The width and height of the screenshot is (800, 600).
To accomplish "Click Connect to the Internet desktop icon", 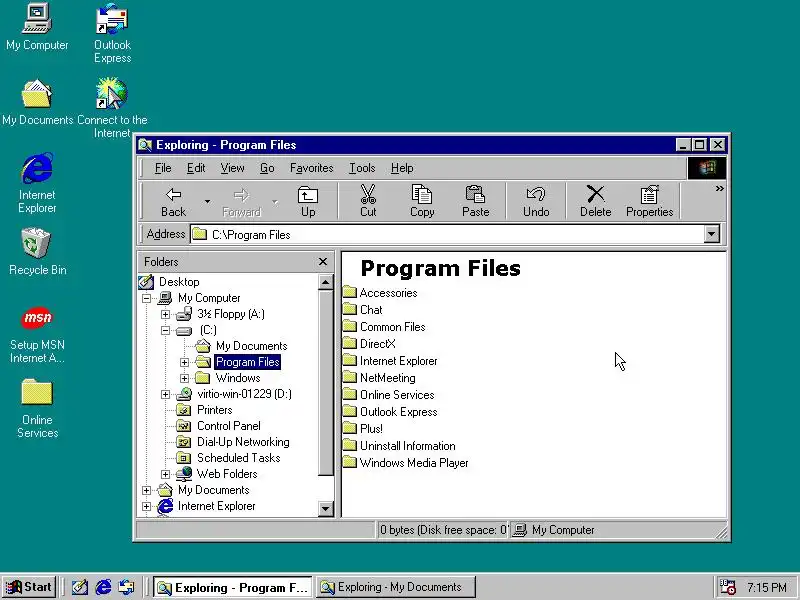I will point(112,108).
